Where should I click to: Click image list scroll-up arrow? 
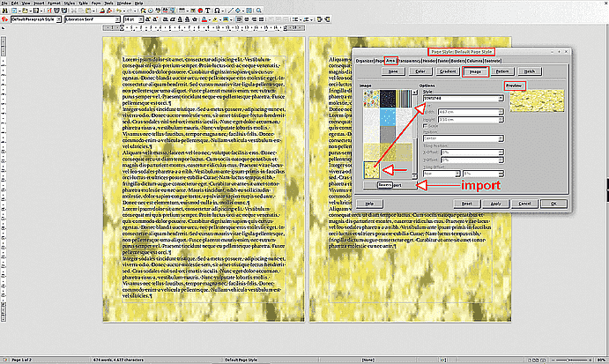(x=414, y=93)
